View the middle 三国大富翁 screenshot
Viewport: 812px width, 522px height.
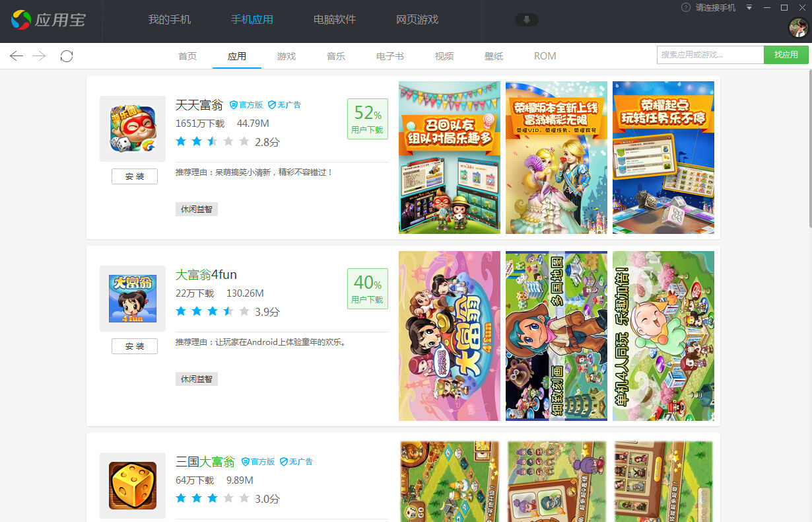(x=557, y=481)
